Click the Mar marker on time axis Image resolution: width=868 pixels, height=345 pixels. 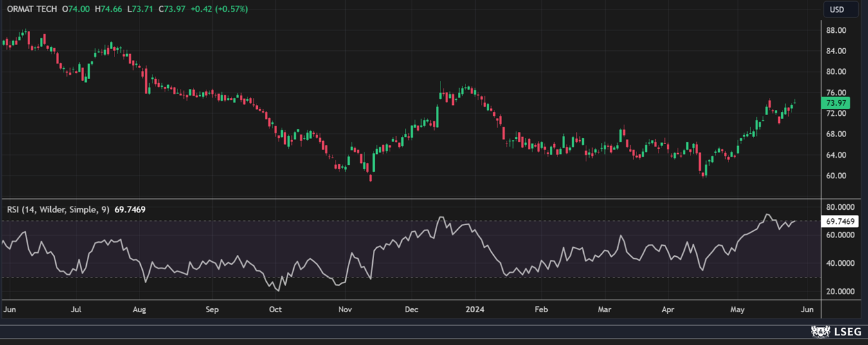tap(604, 310)
